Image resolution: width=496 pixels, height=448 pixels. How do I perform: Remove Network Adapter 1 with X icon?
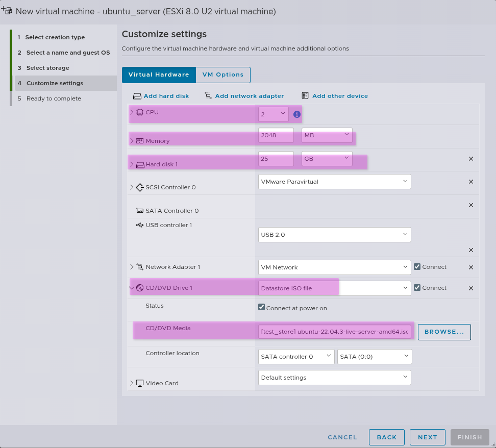click(471, 267)
